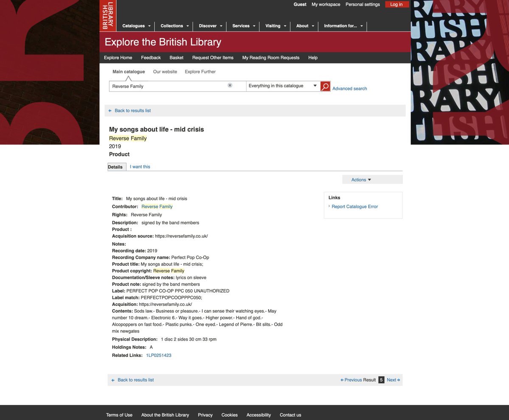This screenshot has width=509, height=420.
Task: Open the Help menu item
Action: coord(313,58)
